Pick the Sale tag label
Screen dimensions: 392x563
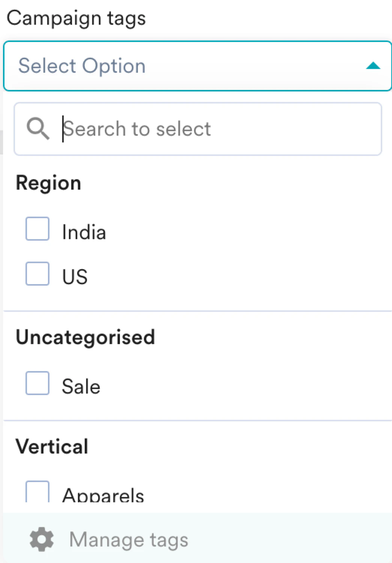81,386
